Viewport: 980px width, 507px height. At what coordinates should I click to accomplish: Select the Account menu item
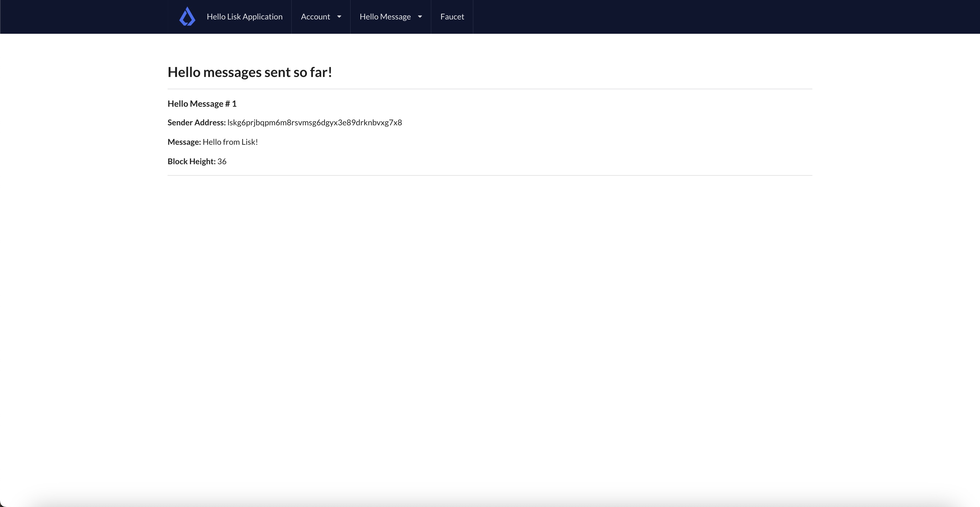316,16
